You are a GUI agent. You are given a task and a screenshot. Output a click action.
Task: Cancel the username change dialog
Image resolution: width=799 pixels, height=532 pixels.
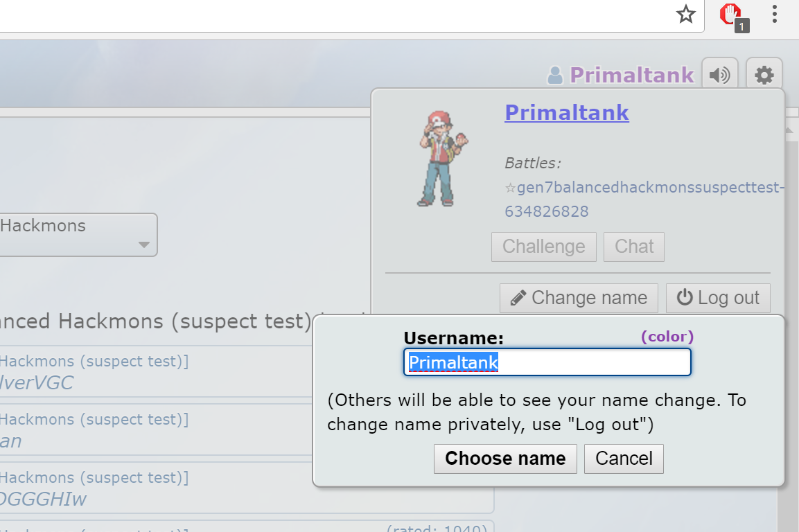(x=624, y=459)
